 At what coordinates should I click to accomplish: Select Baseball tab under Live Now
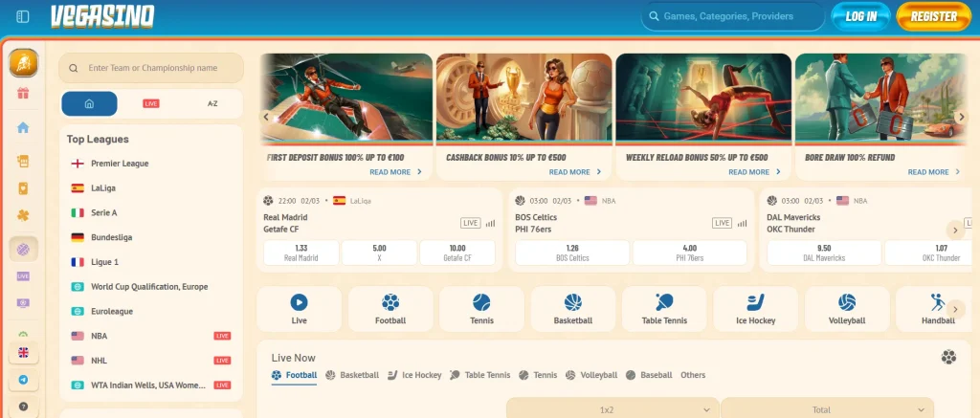[649, 376]
